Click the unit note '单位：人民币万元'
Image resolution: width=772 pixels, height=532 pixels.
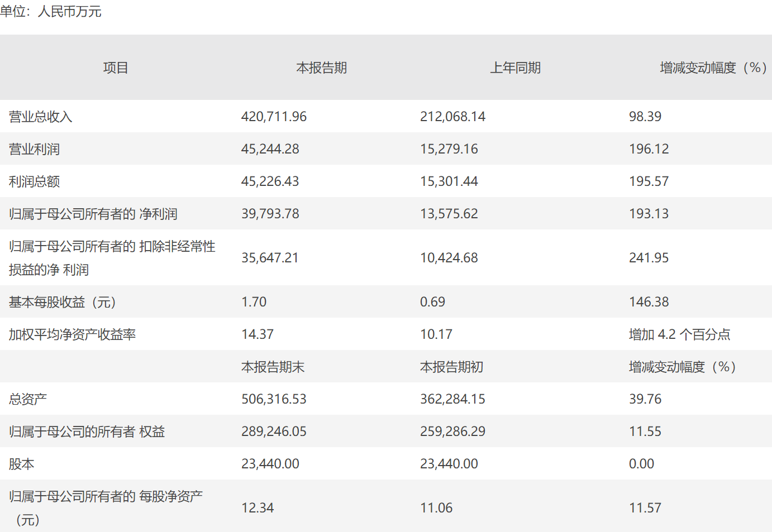(x=51, y=12)
